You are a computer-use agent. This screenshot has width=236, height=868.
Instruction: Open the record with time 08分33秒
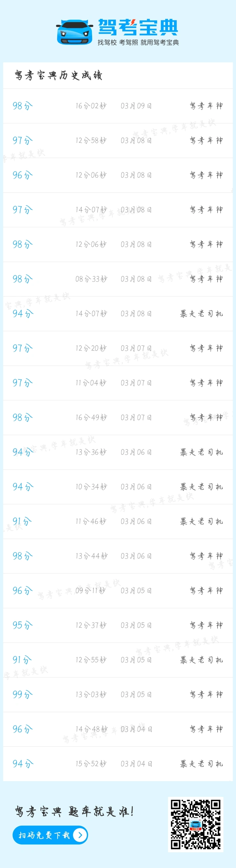coord(118,279)
